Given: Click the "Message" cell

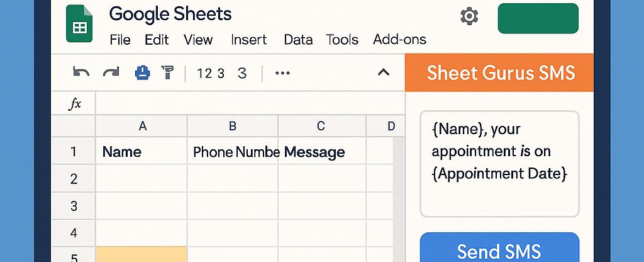Looking at the screenshot, I should tap(321, 151).
